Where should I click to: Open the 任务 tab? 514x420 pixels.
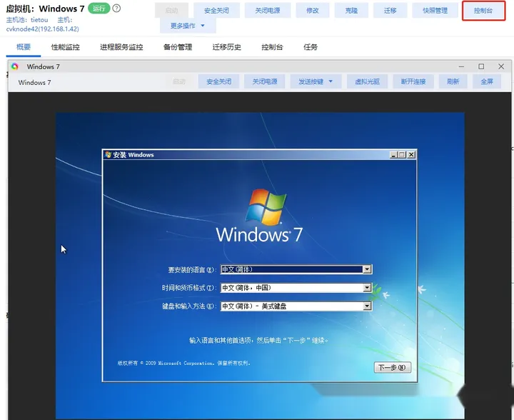pyautogui.click(x=311, y=47)
